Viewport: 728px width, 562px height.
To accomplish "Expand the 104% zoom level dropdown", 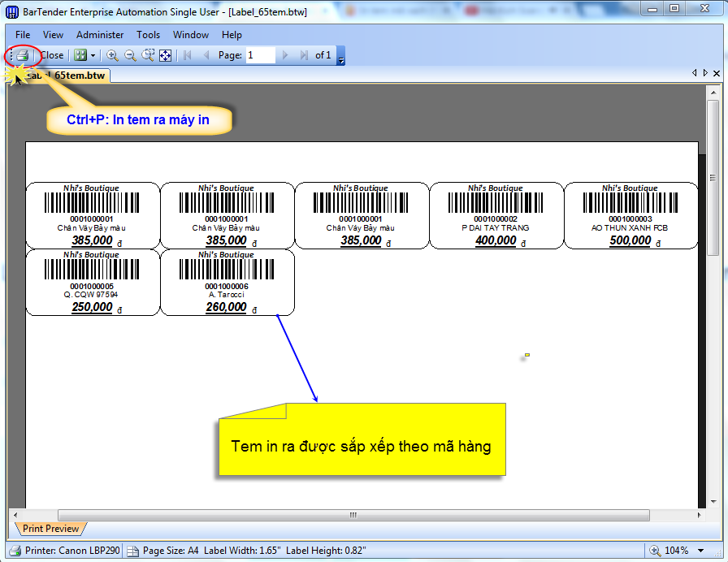I will click(700, 551).
